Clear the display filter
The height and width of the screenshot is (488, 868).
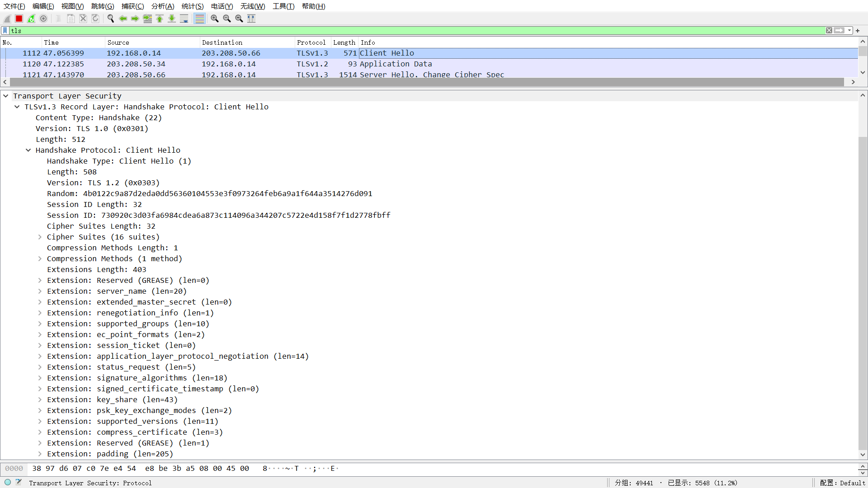point(829,30)
